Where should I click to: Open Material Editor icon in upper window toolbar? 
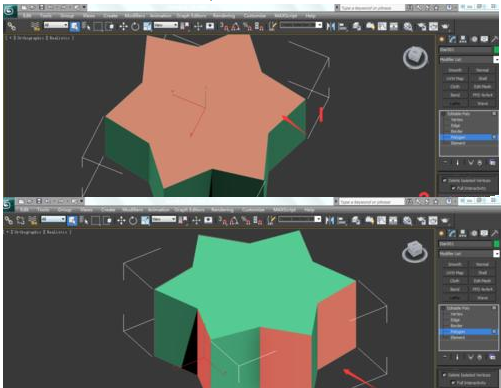coord(408,26)
